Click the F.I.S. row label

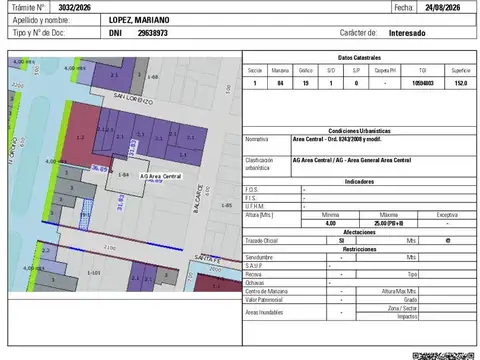tap(251, 198)
